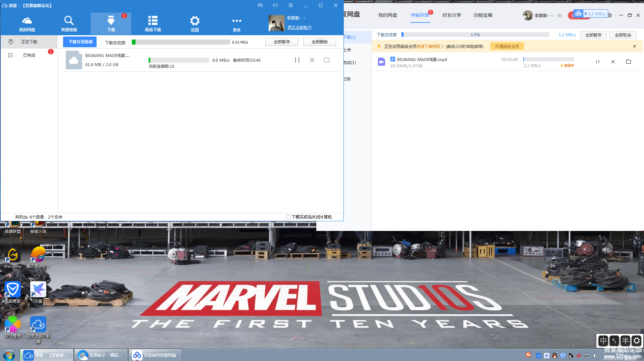Open 我的网盘 tab in 百度网盘
Screen dimensions: 644x361
[x=387, y=15]
